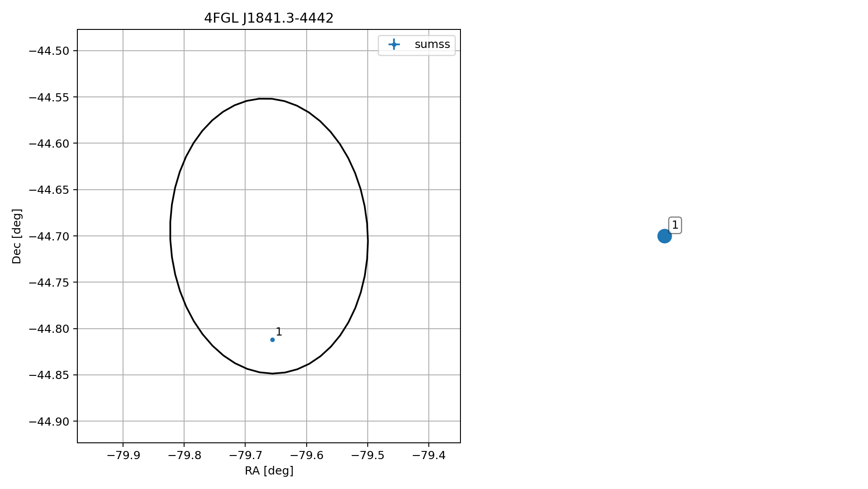Screen dimensions: 868x489
Task: Click the −79.6 tick label on the RA axis
Action: [x=307, y=455]
